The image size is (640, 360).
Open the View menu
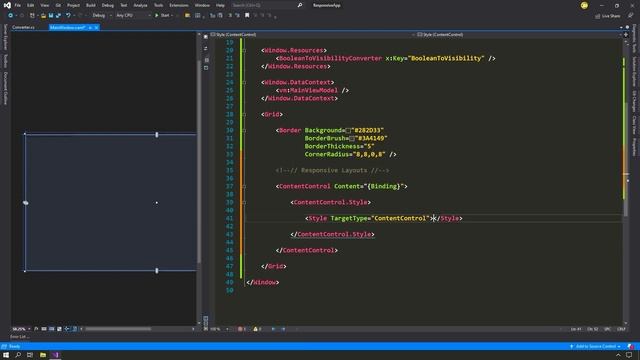[44, 5]
